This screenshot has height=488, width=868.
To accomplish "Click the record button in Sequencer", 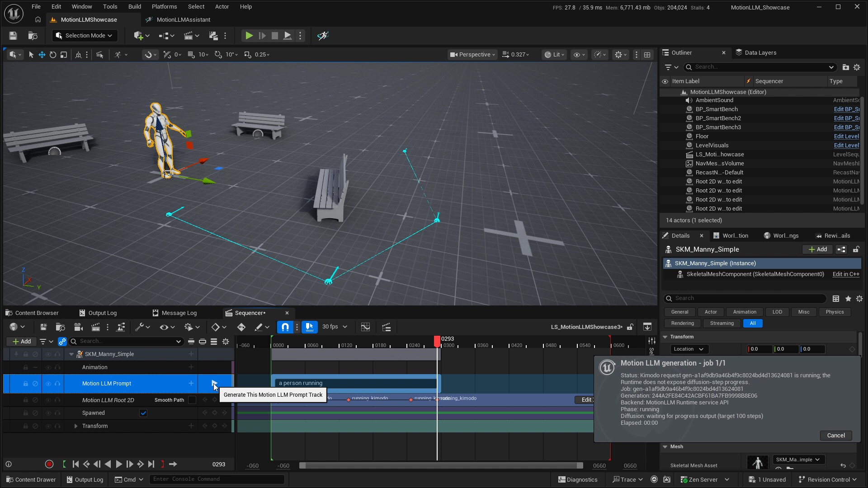I will click(49, 464).
